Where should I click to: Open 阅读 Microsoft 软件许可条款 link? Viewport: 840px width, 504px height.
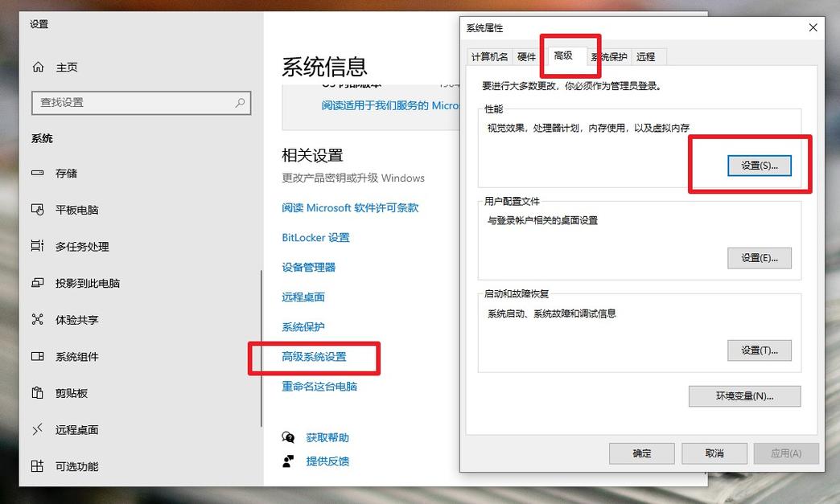(x=350, y=207)
